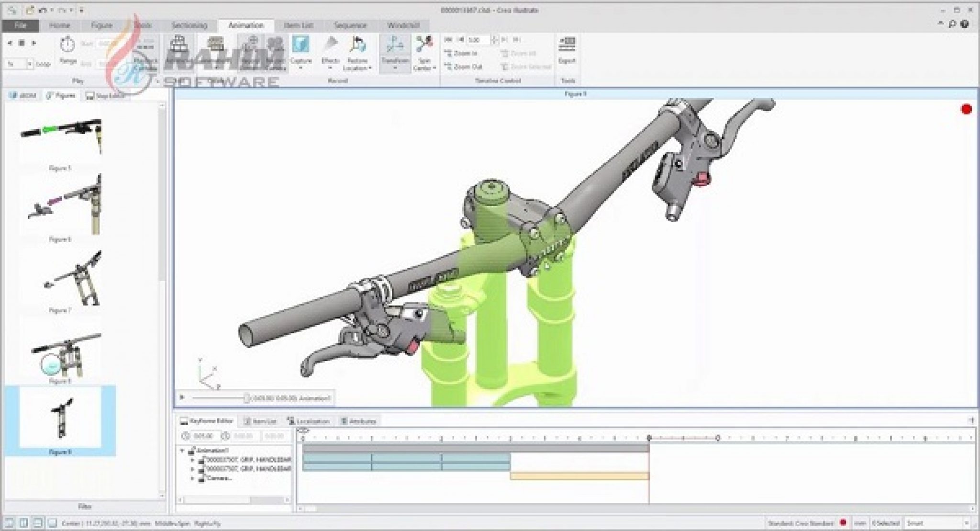980x531 pixels.
Task: Click Zoom In on timeline control
Action: point(461,54)
